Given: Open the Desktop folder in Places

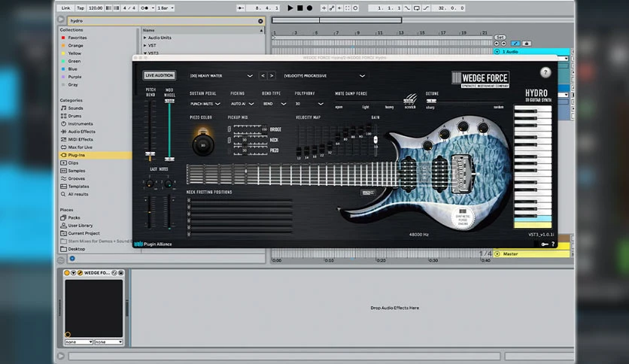Looking at the screenshot, I should tap(76, 249).
